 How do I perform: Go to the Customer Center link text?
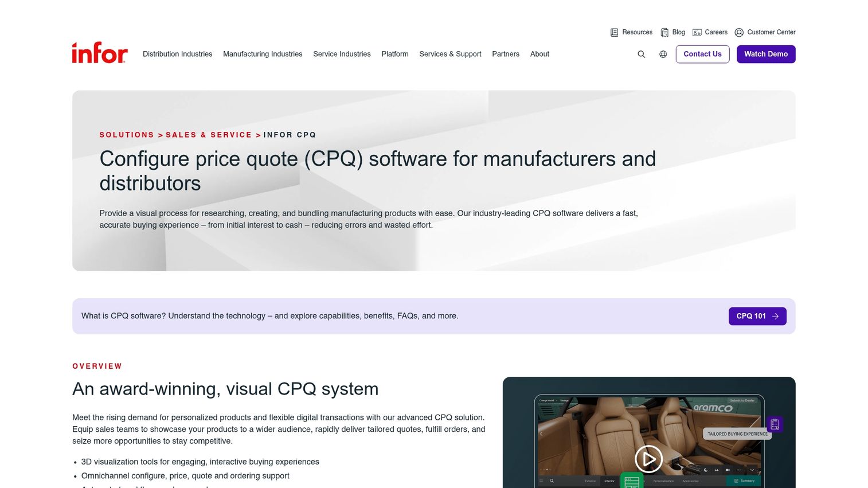coord(771,32)
